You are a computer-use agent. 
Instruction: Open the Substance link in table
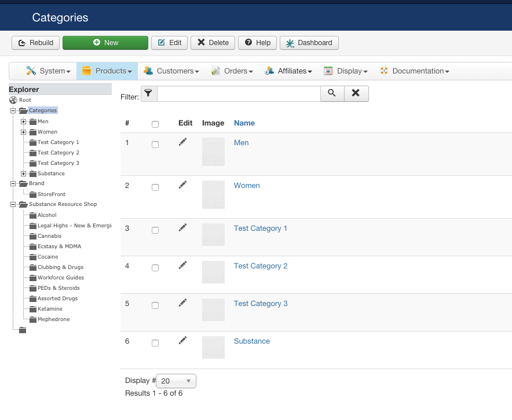click(x=252, y=341)
